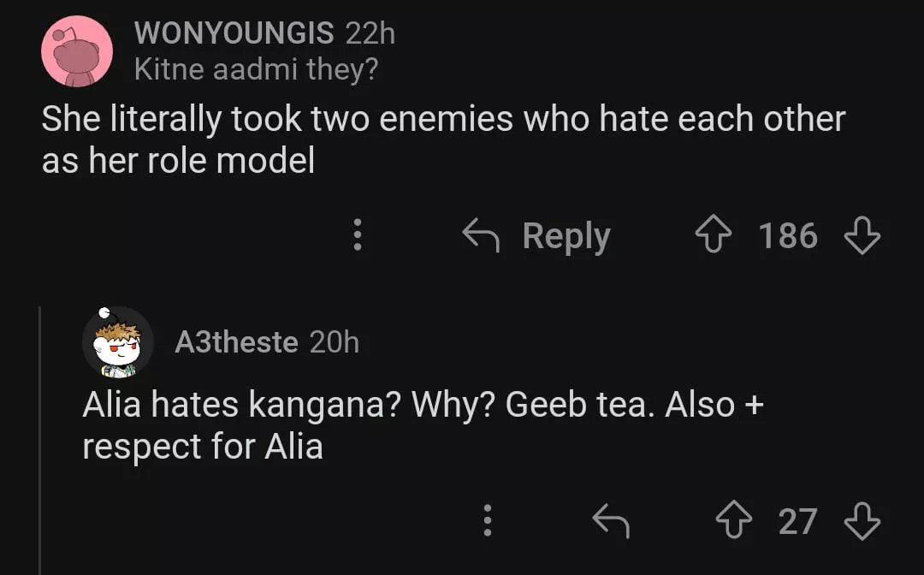Click the 22h timestamp
Screen dimensions: 924x575
[370, 33]
